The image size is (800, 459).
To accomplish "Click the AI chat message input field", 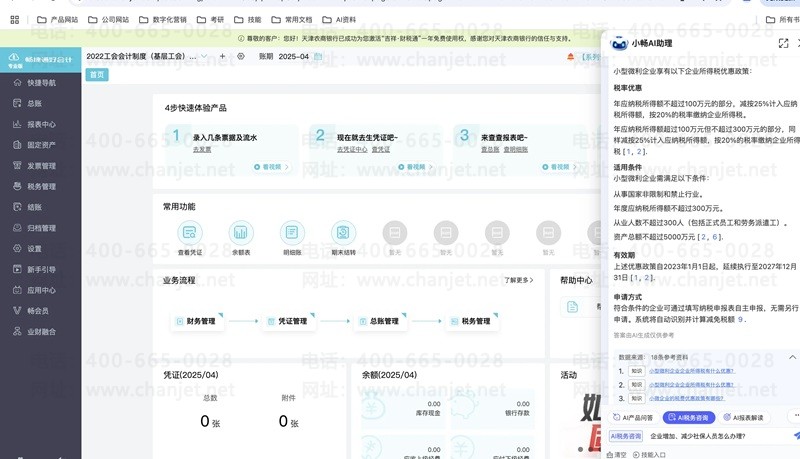I will click(x=717, y=436).
